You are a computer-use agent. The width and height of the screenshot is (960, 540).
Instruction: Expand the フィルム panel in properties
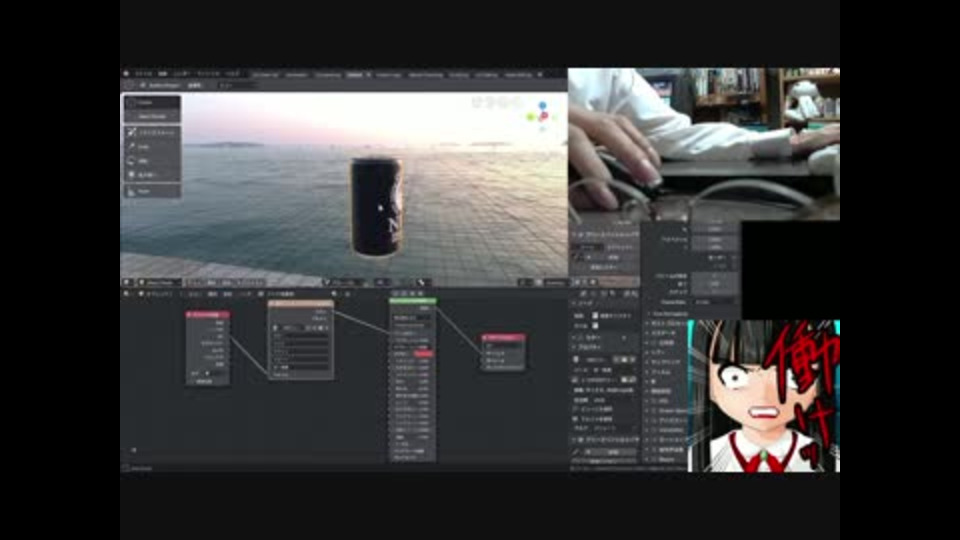659,372
